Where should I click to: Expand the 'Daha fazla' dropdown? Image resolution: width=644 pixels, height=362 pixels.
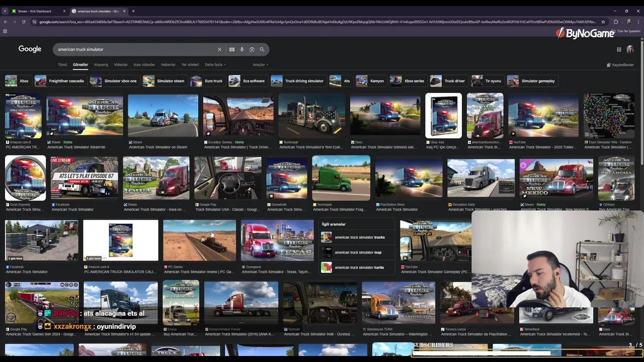click(215, 64)
